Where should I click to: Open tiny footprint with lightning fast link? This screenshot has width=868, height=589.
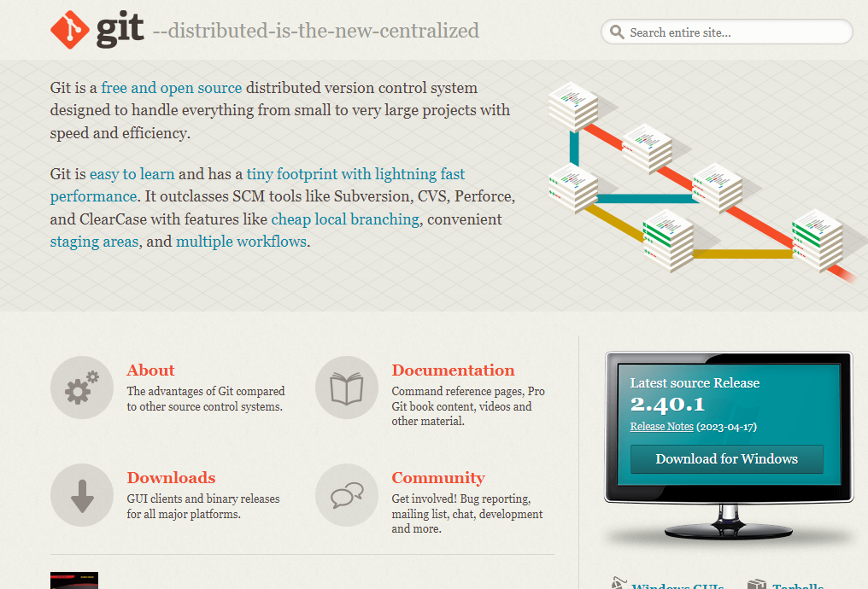pyautogui.click(x=355, y=174)
